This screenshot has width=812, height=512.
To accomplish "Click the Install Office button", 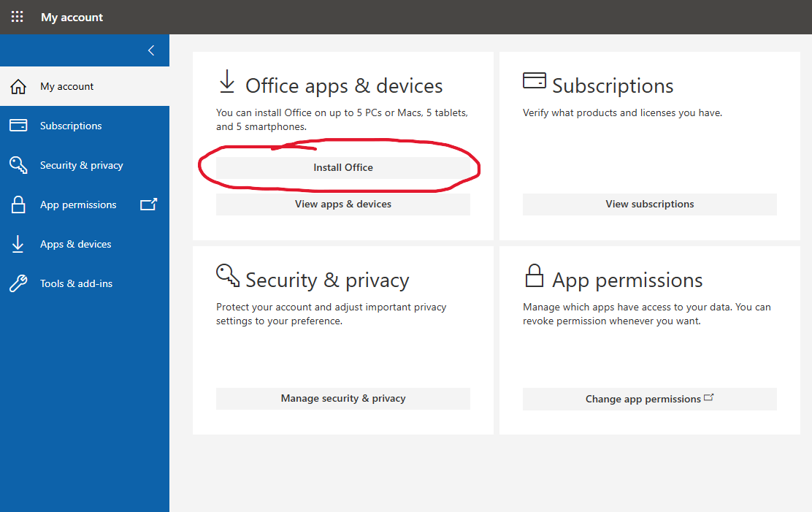I will [x=342, y=167].
